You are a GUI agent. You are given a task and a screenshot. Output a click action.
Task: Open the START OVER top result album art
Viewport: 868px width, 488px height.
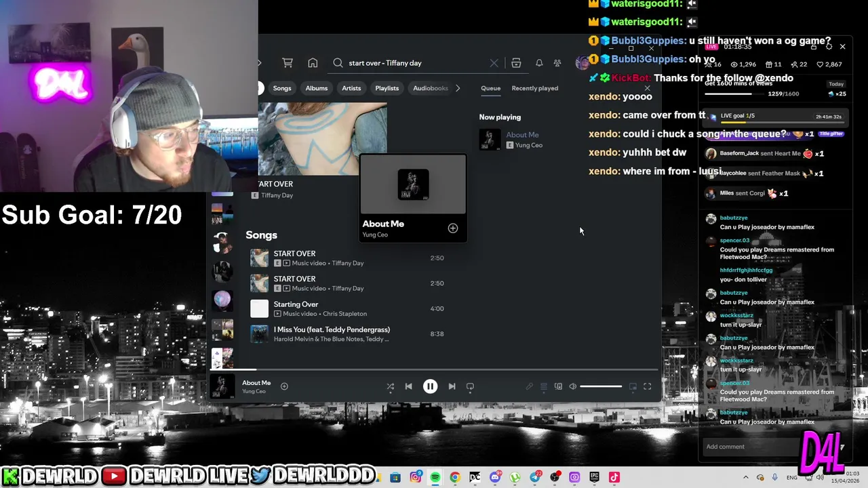pyautogui.click(x=323, y=139)
